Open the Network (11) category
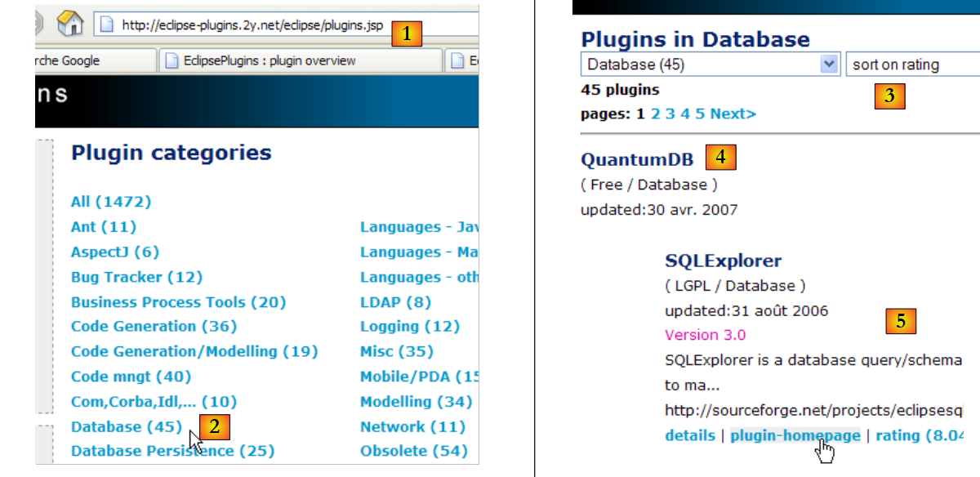The height and width of the screenshot is (477, 980). point(412,426)
